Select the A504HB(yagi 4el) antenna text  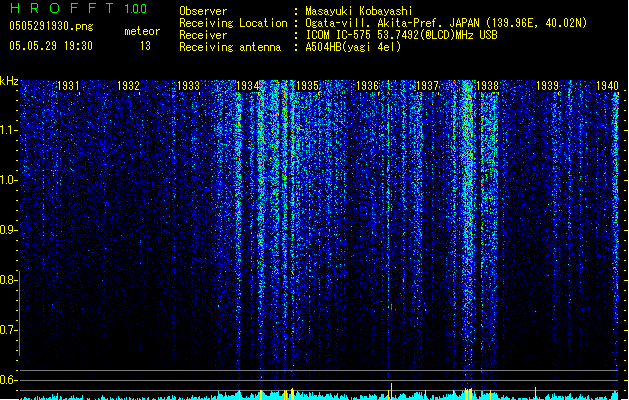[353, 47]
